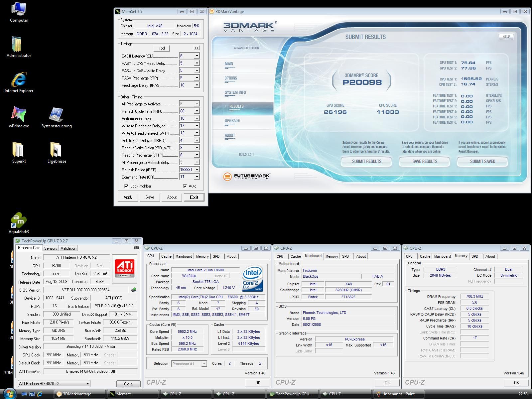Viewport: 532px width, 399px height.
Task: Open Systemsteuerung desktop icon
Action: pyautogui.click(x=57, y=117)
